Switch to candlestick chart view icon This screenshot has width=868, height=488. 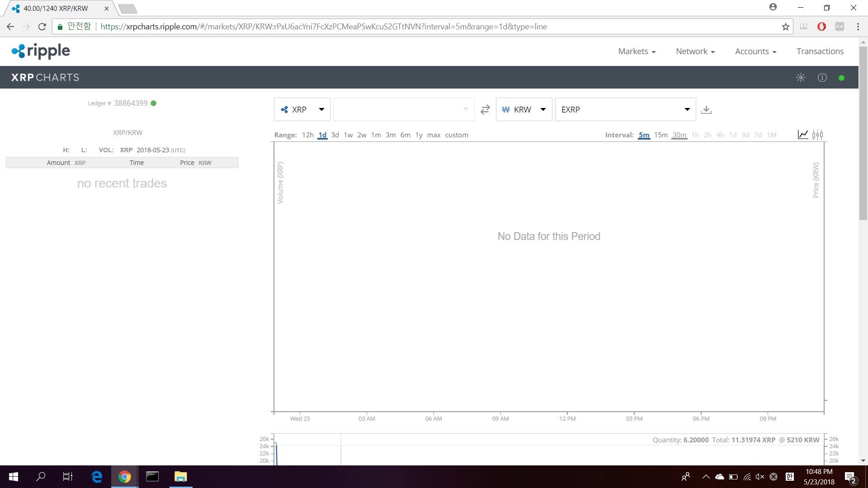coord(817,135)
